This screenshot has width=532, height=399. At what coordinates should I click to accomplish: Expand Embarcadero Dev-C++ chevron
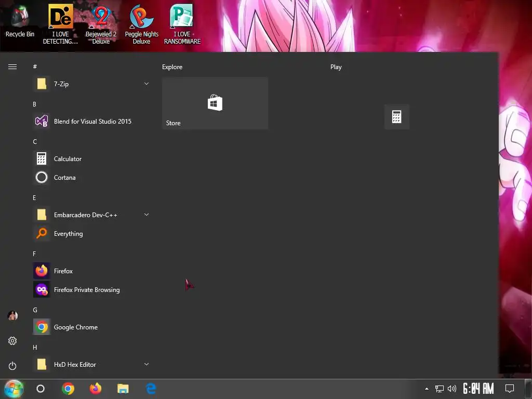click(146, 215)
